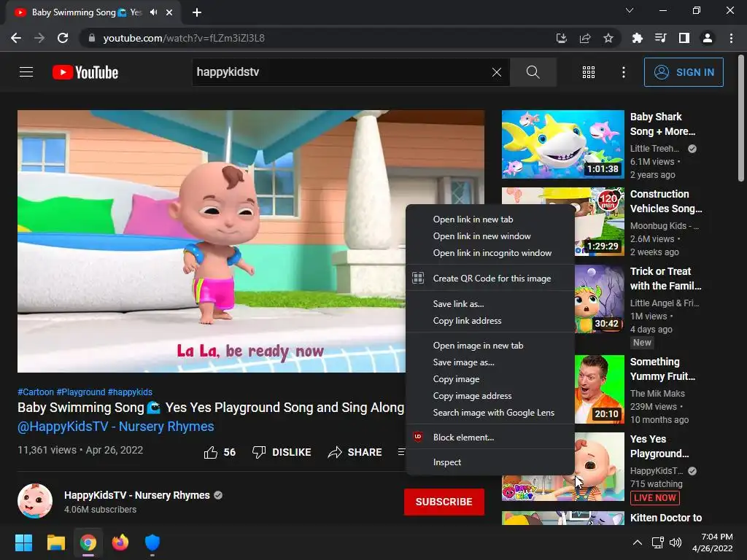Viewport: 747px width, 560px height.
Task: Click the SHARE arrow button
Action: coord(355,452)
